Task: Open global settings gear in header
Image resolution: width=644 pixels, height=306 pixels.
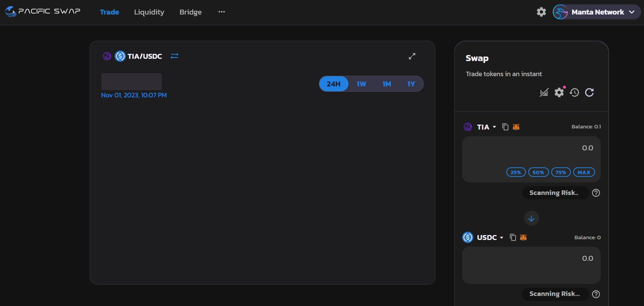Action: (x=541, y=12)
